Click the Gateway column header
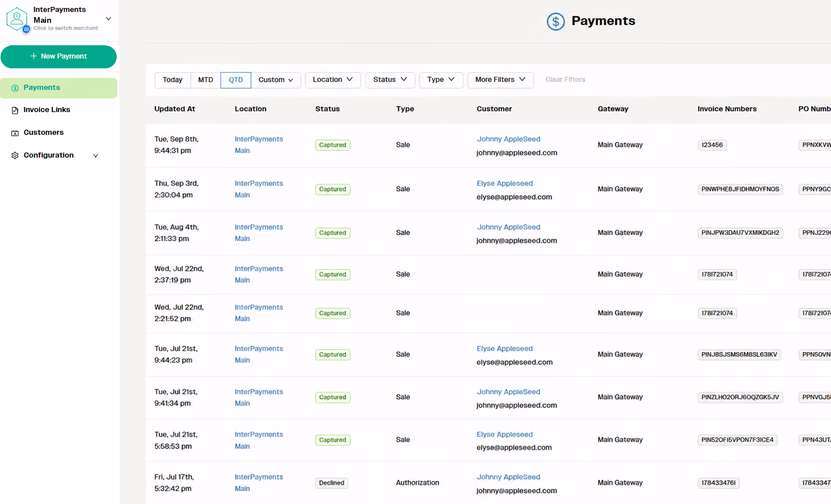Viewport: 831px width, 504px height. [x=613, y=109]
